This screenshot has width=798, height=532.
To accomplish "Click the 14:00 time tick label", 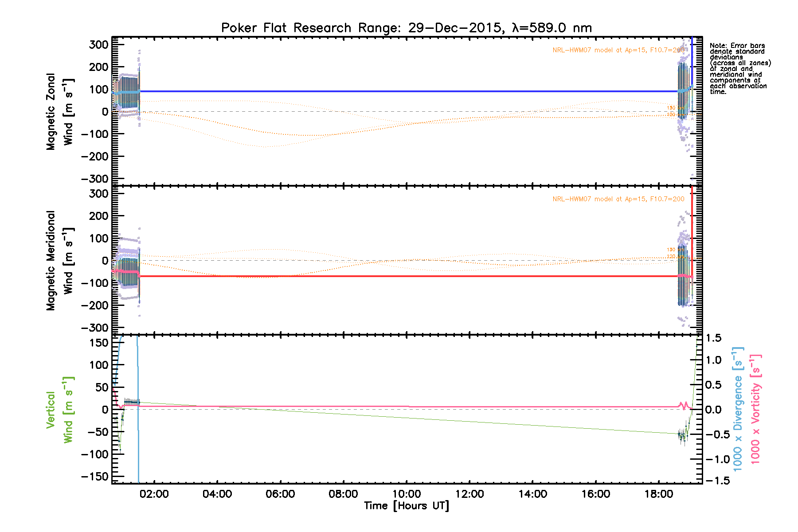I will point(532,494).
